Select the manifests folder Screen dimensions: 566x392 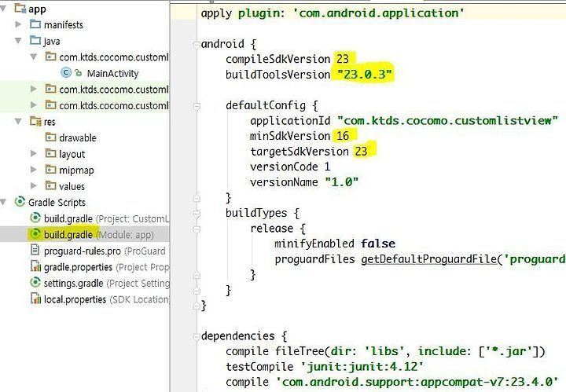pos(64,25)
